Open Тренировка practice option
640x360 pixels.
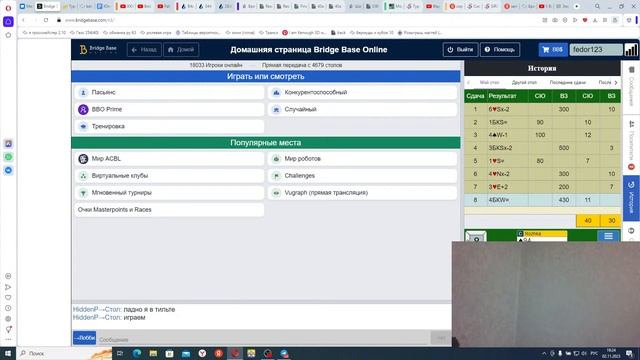(x=169, y=127)
